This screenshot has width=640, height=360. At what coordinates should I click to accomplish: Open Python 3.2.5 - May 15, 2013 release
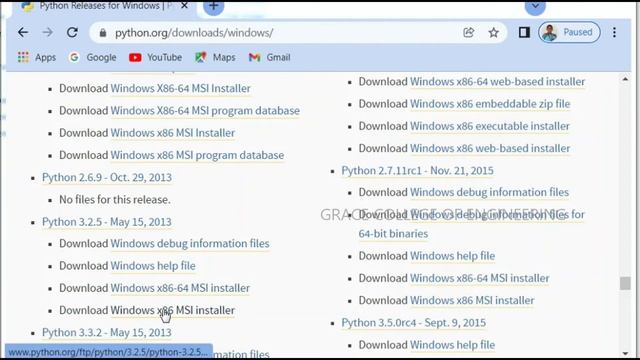pos(107,222)
